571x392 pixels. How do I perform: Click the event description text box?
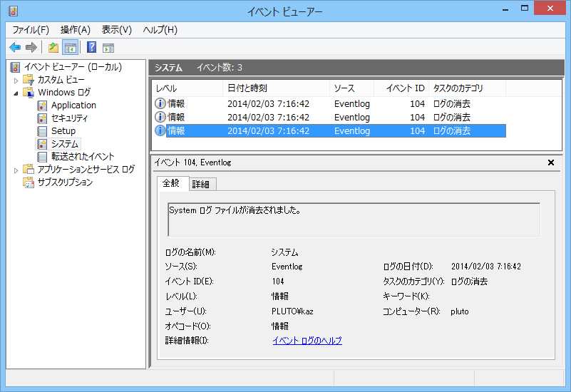coord(354,220)
